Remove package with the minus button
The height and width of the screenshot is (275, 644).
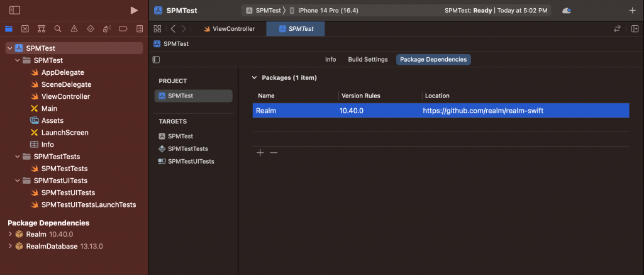pyautogui.click(x=274, y=153)
